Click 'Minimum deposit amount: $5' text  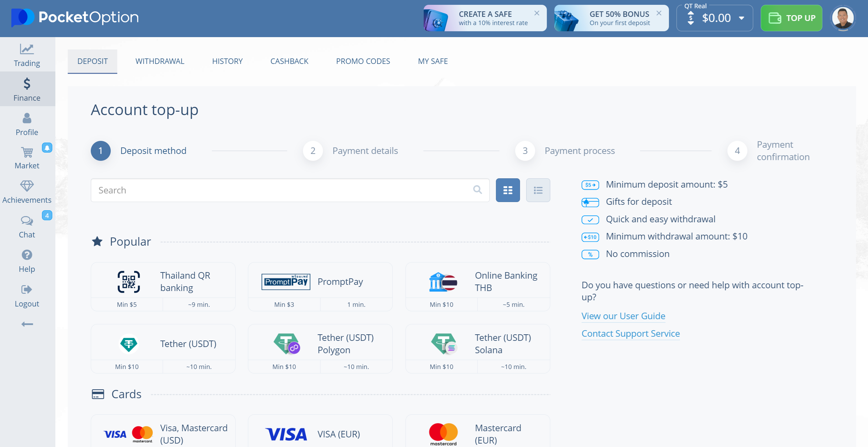point(666,185)
